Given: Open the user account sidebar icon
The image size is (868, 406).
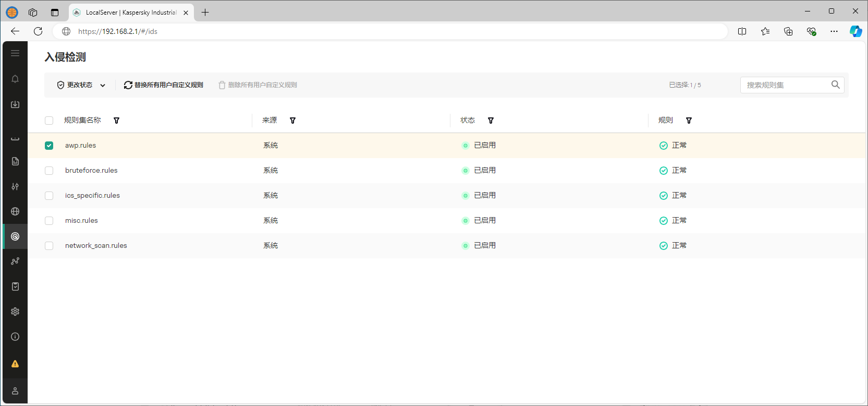Looking at the screenshot, I should [x=15, y=391].
